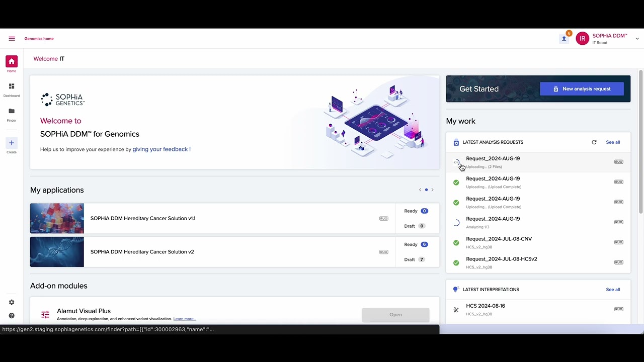This screenshot has height=362, width=644.
Task: Click the Home icon in the sidebar
Action: point(12,61)
